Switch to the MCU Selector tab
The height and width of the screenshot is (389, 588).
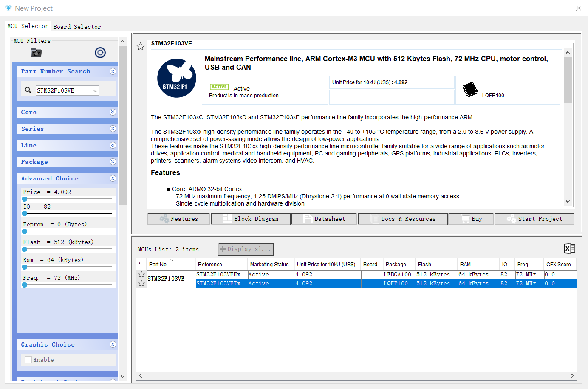(x=28, y=26)
